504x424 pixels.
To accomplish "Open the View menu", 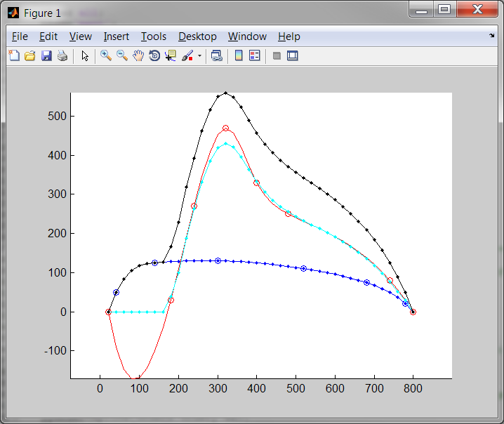I will coord(81,37).
